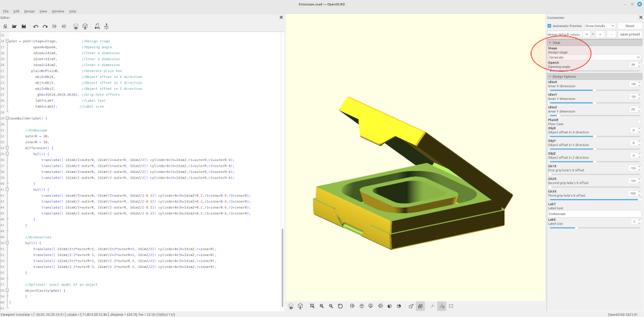Viewport: 644px width, 317px height.
Task: Click the Save icon in editor toolbar
Action: click(x=24, y=26)
